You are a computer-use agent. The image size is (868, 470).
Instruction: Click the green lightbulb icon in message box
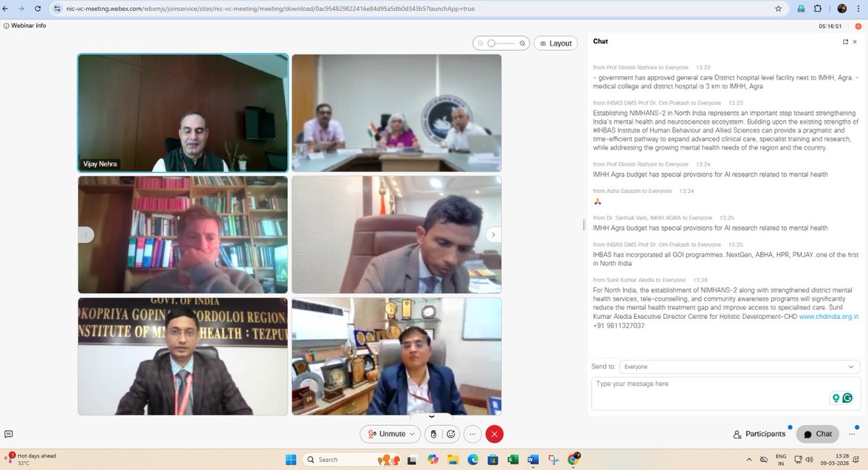836,398
